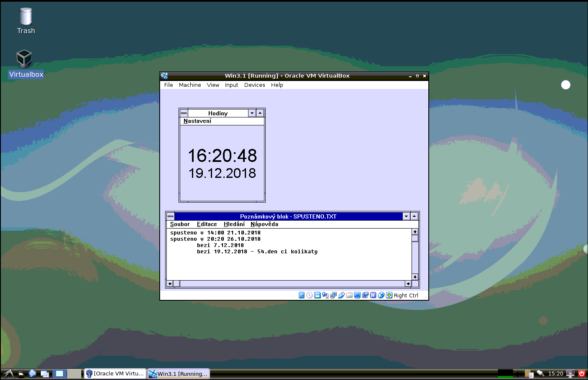Click the line 'spusteno v 14:00 21.10.2018'
Viewport: 588px width, 380px height.
tap(215, 233)
